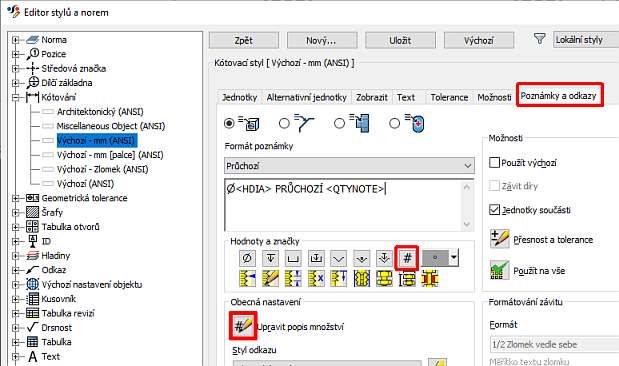Toggle the Závit díry checkbox
Viewport: 619px width, 366px height.
pos(495,186)
